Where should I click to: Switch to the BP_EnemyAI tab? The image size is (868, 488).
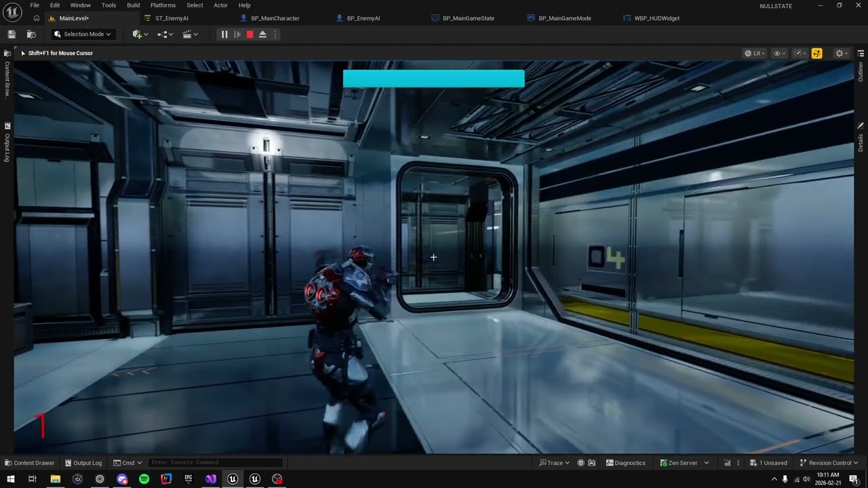point(363,18)
